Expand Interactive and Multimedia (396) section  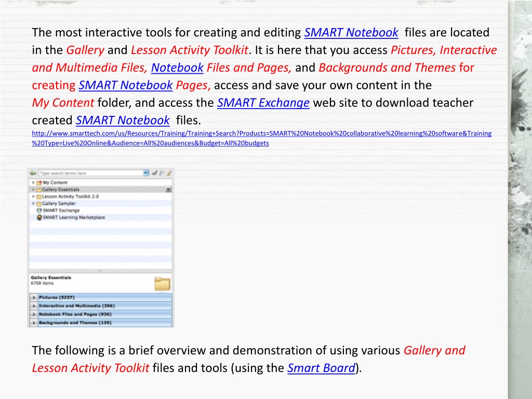pyautogui.click(x=34, y=305)
